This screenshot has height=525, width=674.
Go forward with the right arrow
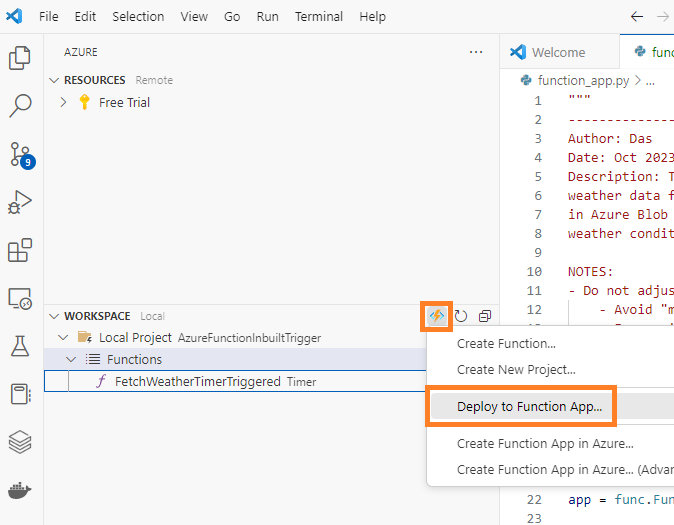[x=663, y=17]
